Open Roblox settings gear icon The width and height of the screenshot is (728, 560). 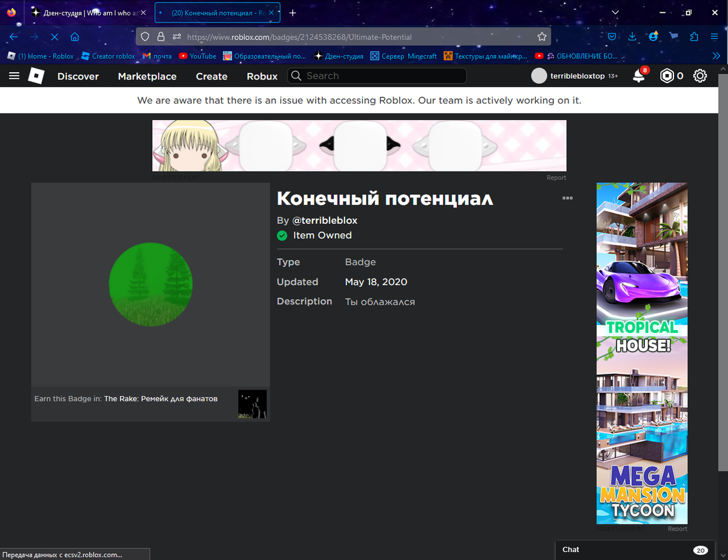coord(700,76)
